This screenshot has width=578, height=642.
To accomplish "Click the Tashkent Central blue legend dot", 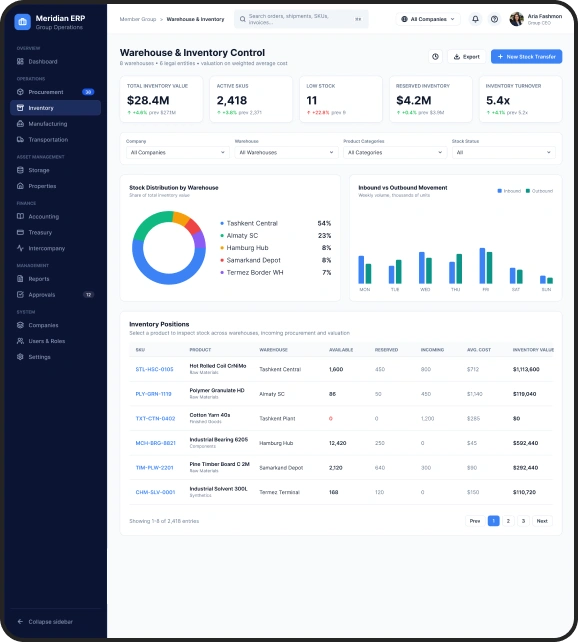I will pos(222,224).
